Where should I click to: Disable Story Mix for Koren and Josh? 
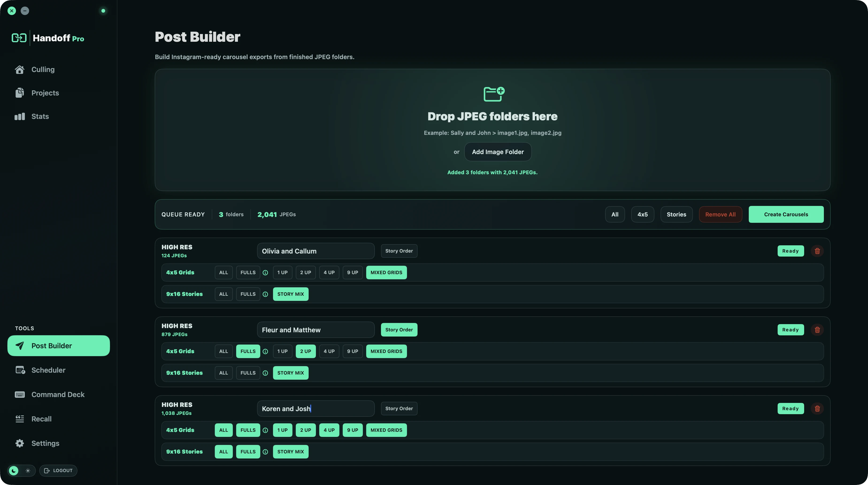(x=290, y=452)
